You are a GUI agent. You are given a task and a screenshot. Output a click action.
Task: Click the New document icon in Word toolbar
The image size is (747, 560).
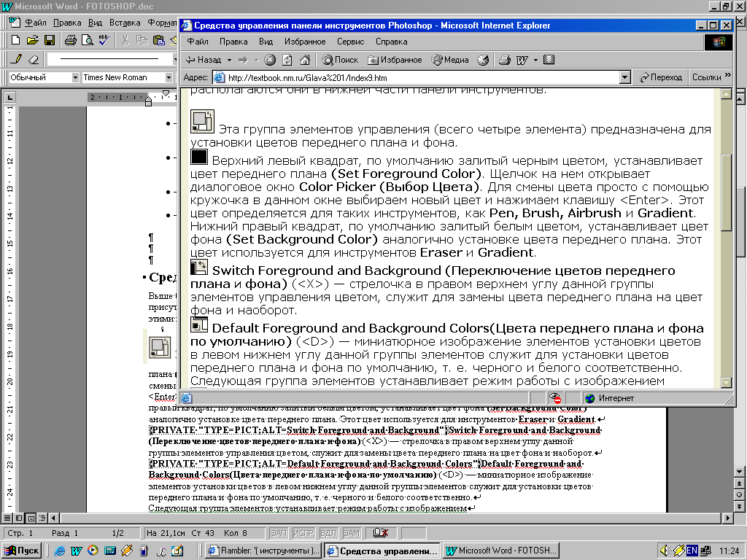pyautogui.click(x=15, y=41)
